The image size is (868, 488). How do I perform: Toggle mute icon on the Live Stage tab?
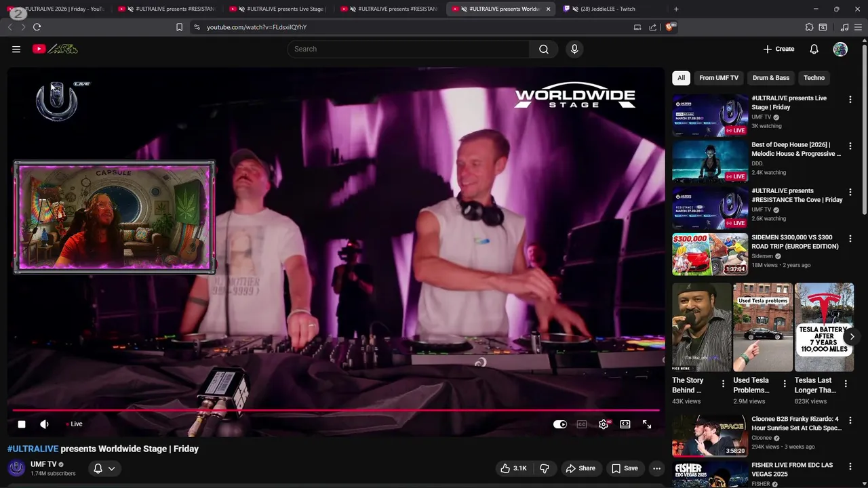pos(241,9)
